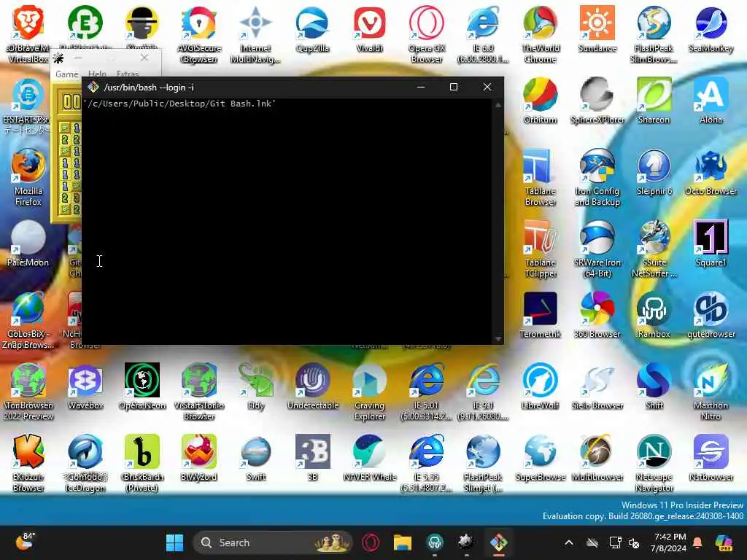The height and width of the screenshot is (560, 747).
Task: Launch QupZilla from the desktop
Action: 312,29
